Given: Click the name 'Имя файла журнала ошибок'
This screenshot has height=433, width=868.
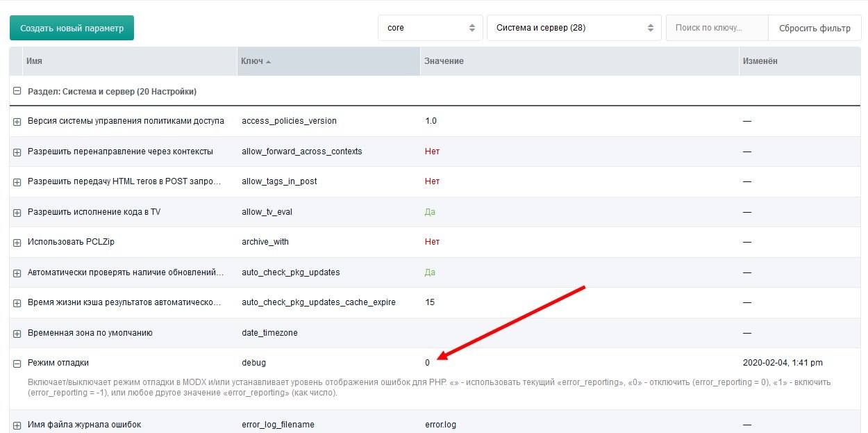Looking at the screenshot, I should (85, 424).
